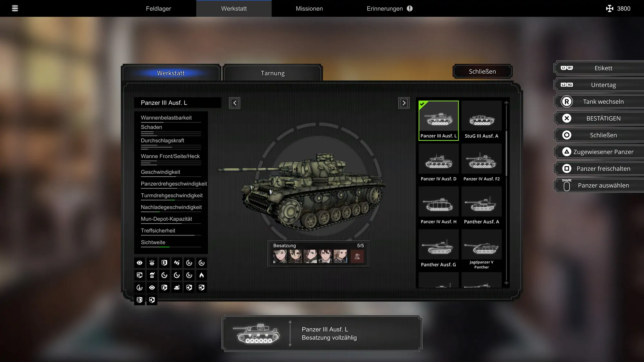
Task: Switch to previous tank with left arrow
Action: click(234, 103)
